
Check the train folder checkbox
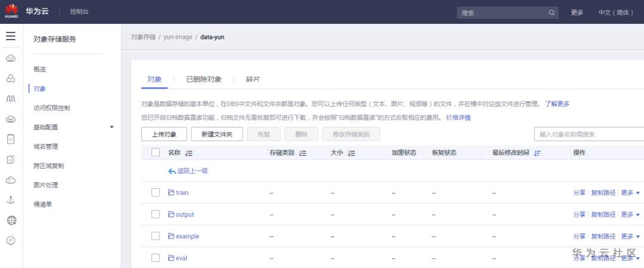[155, 192]
